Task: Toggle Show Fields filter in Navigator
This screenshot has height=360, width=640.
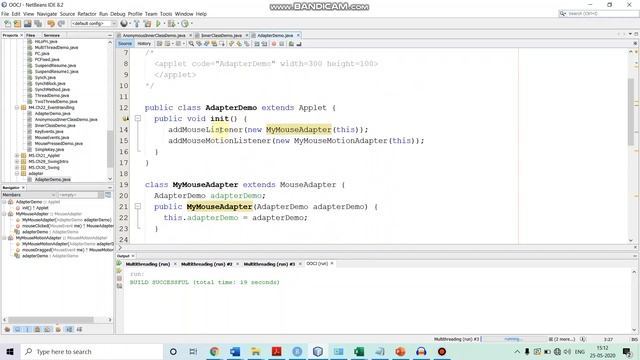Action: coord(17,329)
